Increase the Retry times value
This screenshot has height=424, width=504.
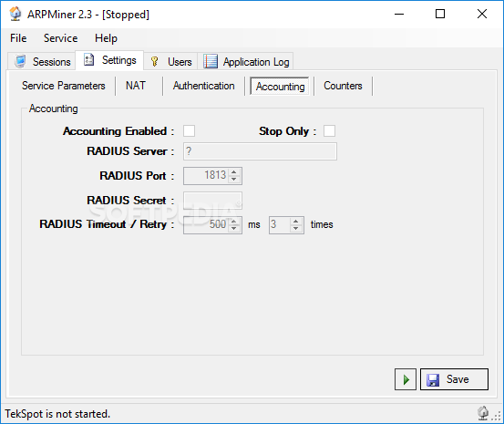295,221
